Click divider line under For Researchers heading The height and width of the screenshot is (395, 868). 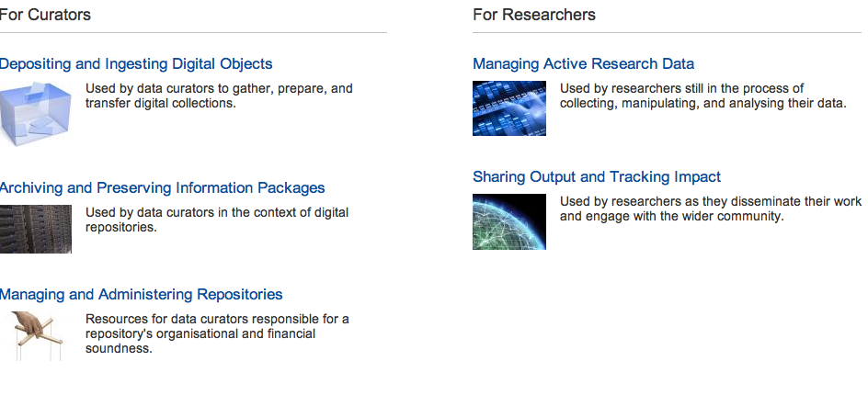[x=667, y=33]
